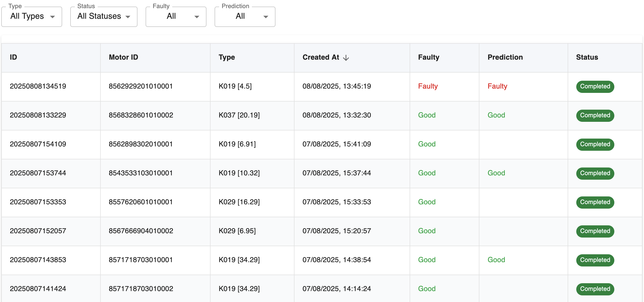Select the red Faulty label in the top row

[428, 86]
